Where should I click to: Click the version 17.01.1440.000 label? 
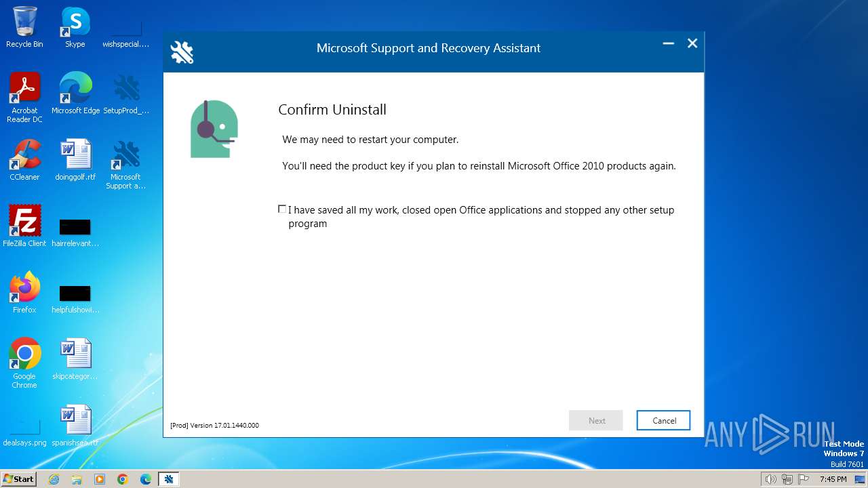tap(214, 426)
